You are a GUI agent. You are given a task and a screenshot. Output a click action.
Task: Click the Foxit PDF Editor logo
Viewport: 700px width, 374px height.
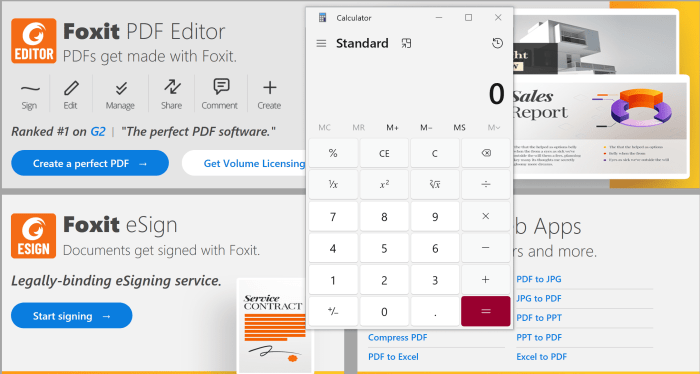34,41
